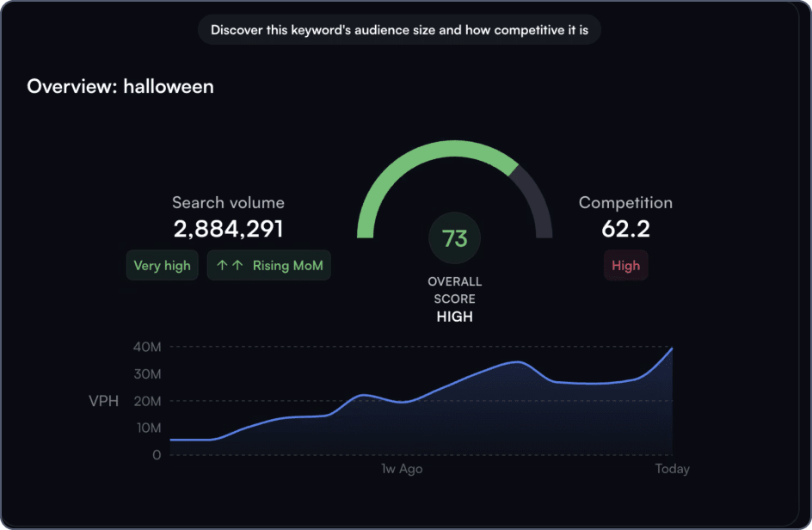Image resolution: width=812 pixels, height=530 pixels.
Task: Select the Competition section header
Action: (625, 202)
